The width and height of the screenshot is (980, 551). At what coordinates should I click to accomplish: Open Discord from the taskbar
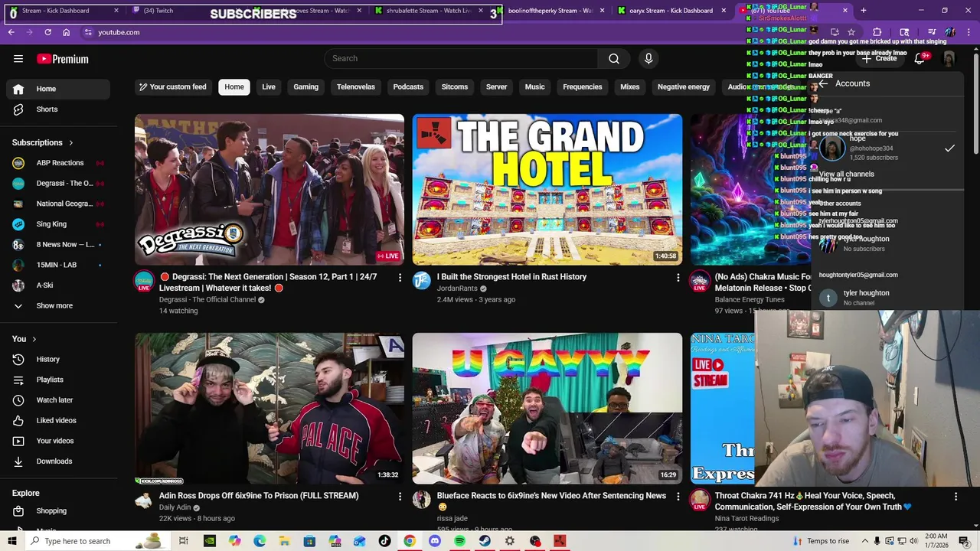[x=435, y=541]
